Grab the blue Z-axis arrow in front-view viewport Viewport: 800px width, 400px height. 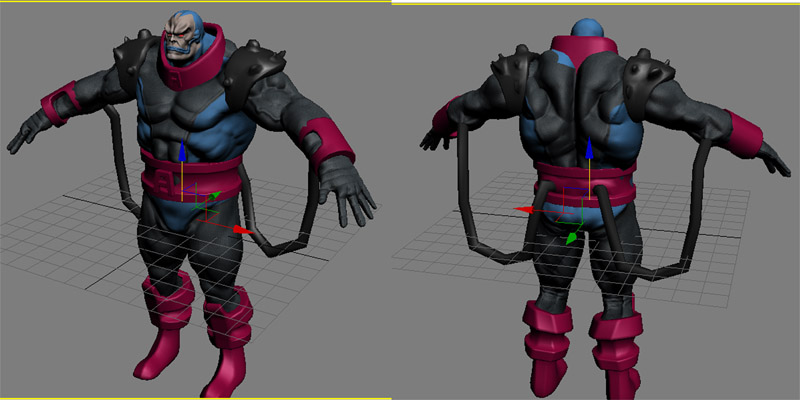(182, 152)
